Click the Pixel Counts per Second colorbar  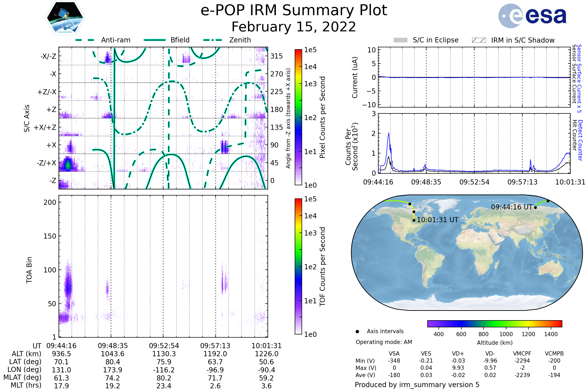click(298, 117)
